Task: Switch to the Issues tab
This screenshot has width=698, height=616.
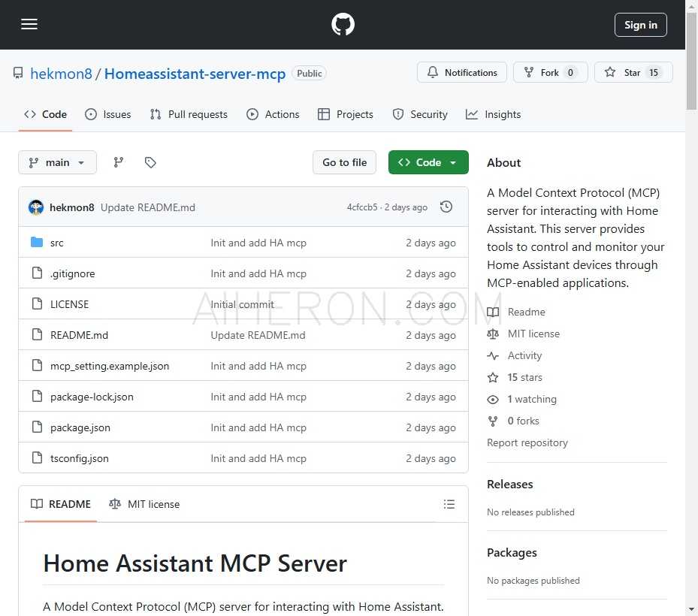Action: (107, 114)
